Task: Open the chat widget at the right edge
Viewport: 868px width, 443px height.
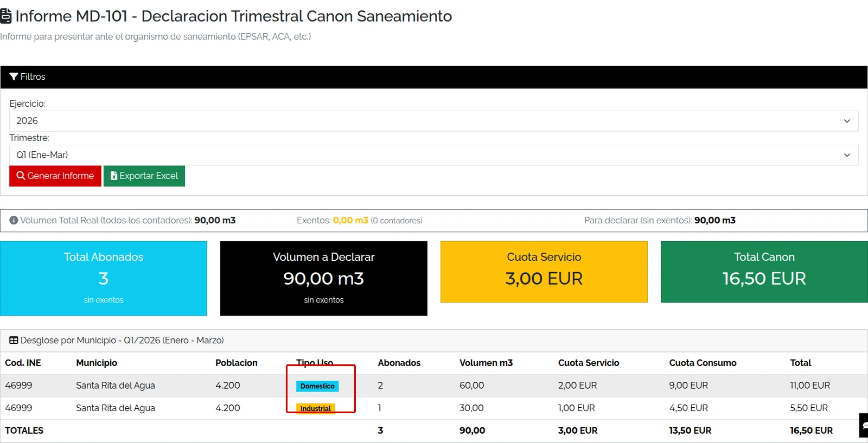Action: [x=864, y=425]
